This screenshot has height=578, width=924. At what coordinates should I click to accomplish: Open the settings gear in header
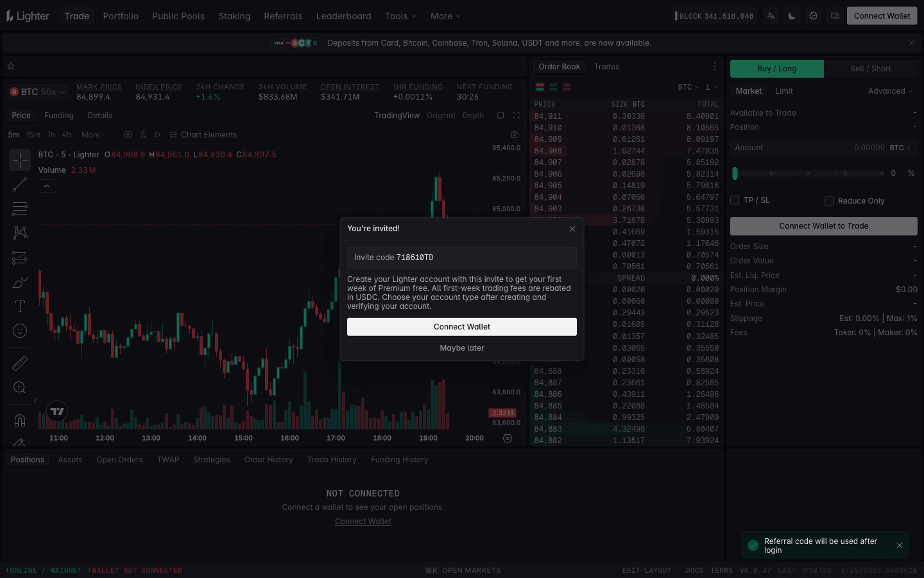pyautogui.click(x=813, y=16)
